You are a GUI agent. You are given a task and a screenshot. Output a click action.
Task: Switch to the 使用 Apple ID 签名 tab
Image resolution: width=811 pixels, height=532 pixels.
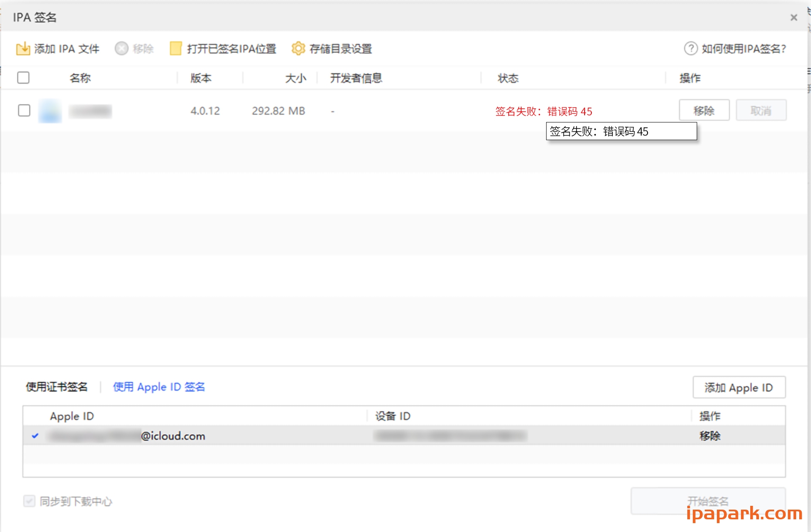[x=159, y=387]
